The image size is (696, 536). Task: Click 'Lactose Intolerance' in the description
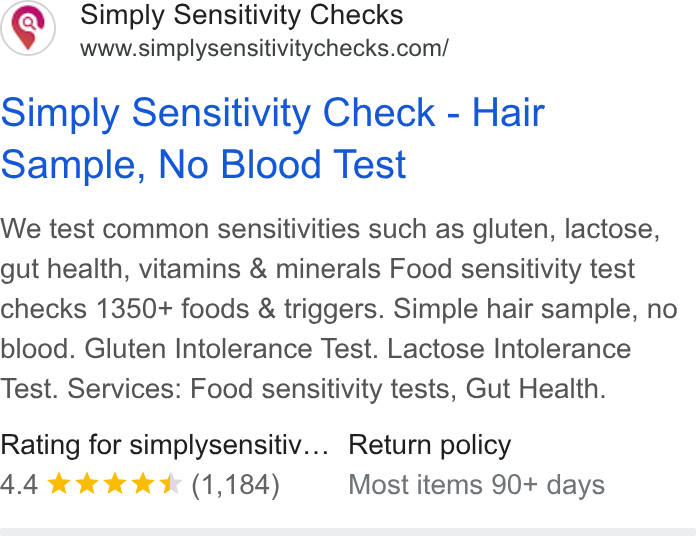tap(509, 349)
